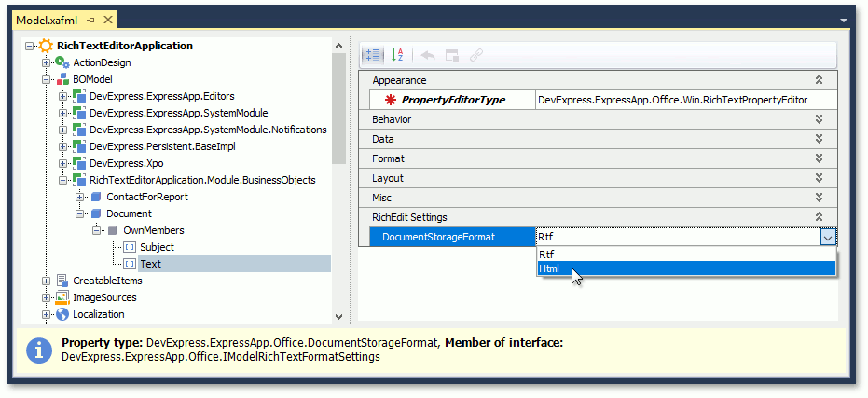
Task: Click the Localization globe icon
Action: point(62,314)
